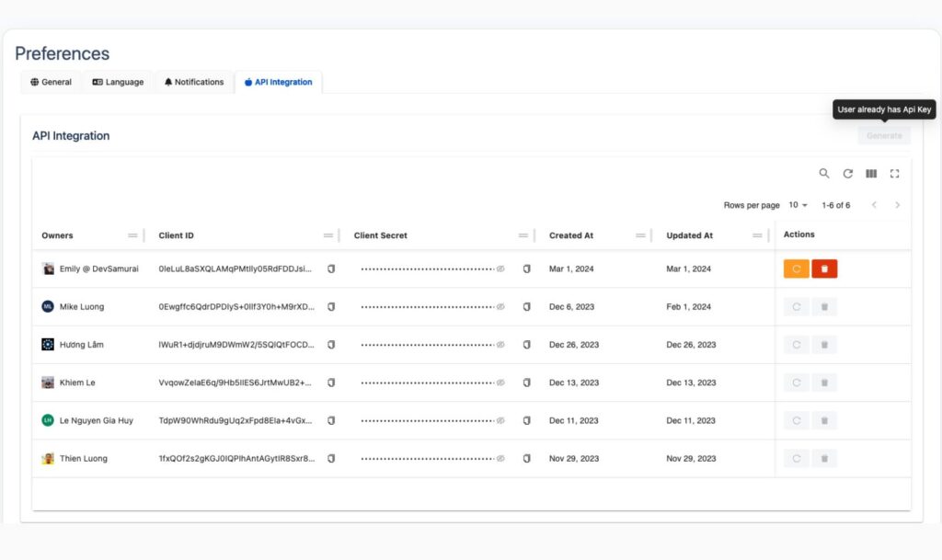Expand table to fullscreen view
This screenshot has height=560, width=942.
(894, 173)
